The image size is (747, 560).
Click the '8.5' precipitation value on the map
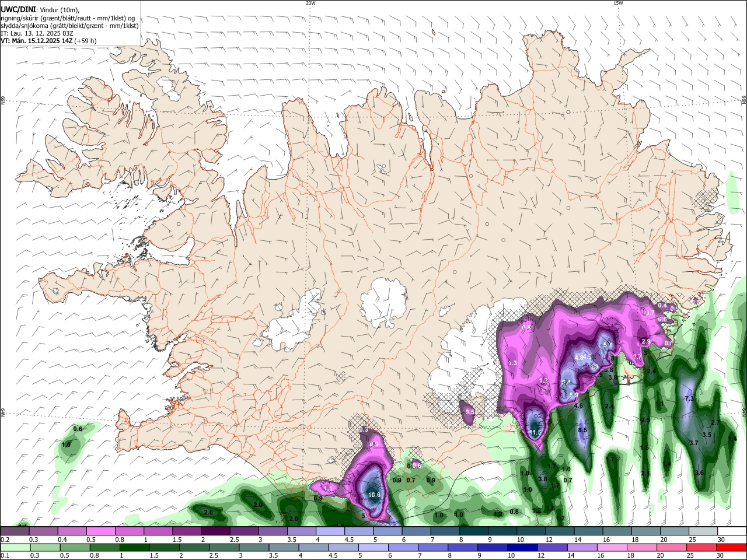coord(582,430)
